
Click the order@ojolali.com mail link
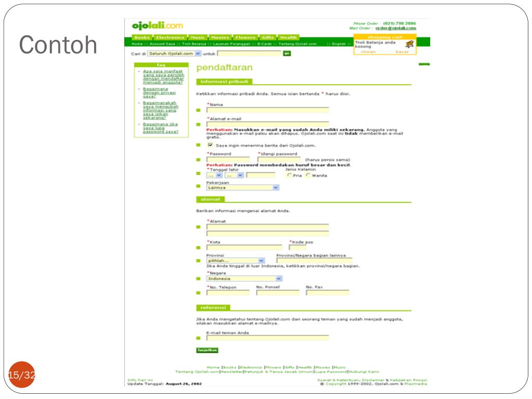click(x=395, y=28)
